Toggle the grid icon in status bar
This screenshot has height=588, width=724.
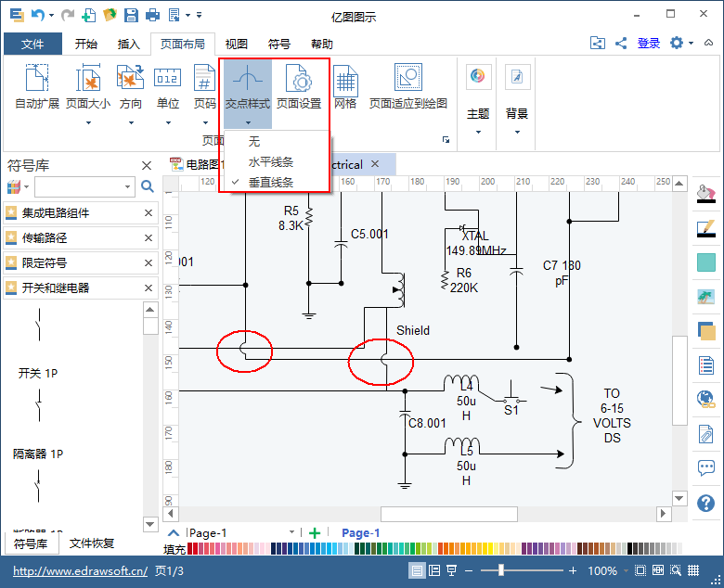click(693, 571)
